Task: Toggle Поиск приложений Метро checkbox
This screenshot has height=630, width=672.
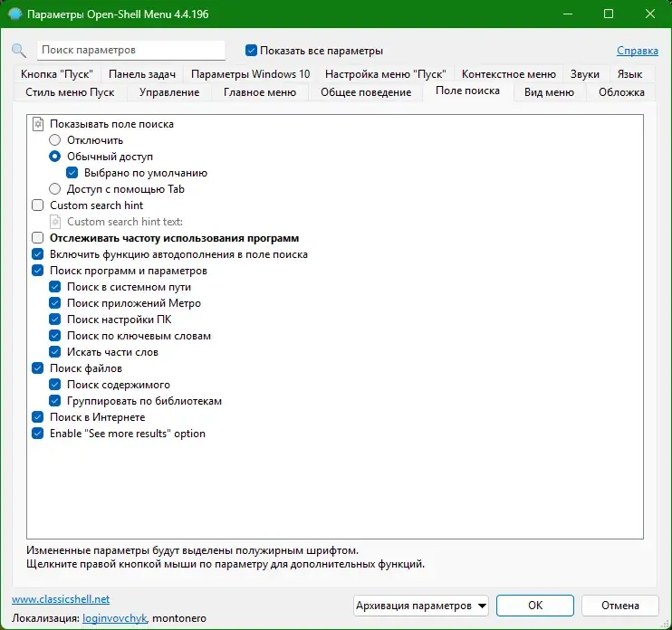Action: [55, 303]
